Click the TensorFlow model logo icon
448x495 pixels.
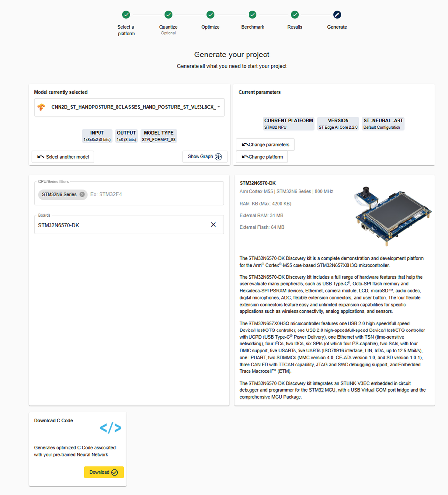(x=41, y=107)
